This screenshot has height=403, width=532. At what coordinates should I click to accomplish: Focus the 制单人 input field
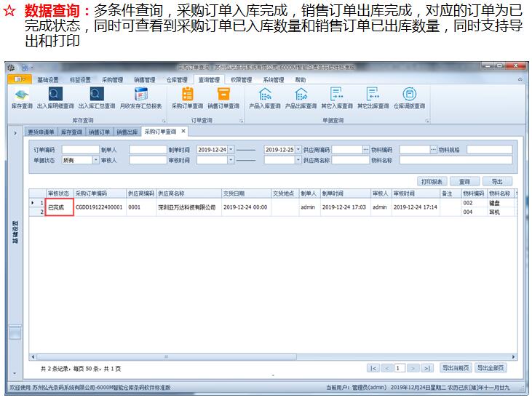coord(148,150)
